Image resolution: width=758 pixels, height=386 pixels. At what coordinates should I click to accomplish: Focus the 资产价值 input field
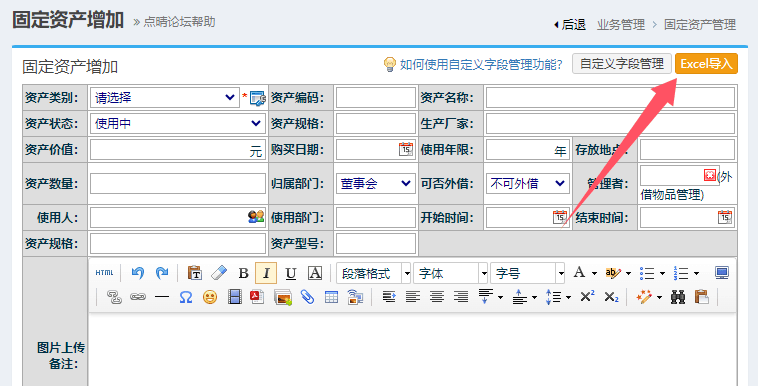pos(177,149)
